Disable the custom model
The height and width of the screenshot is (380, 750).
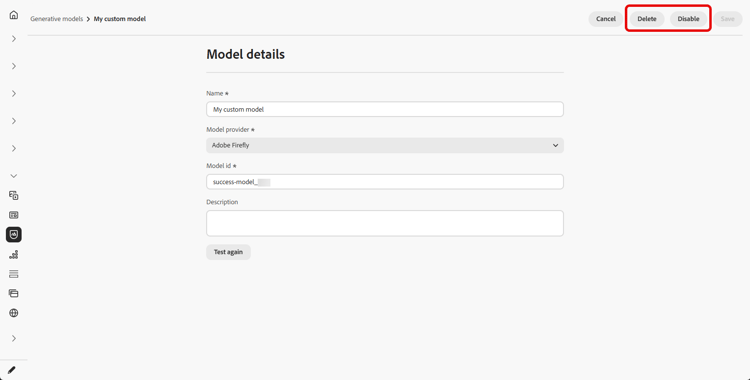click(688, 19)
